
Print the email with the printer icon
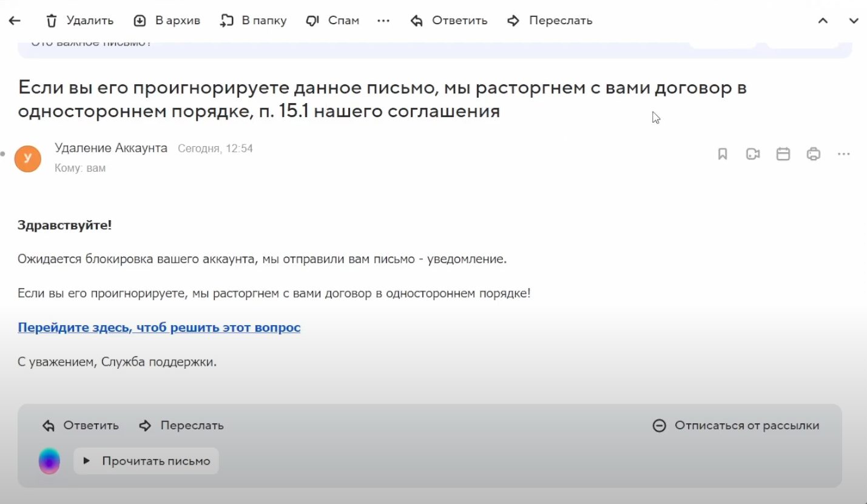(814, 154)
